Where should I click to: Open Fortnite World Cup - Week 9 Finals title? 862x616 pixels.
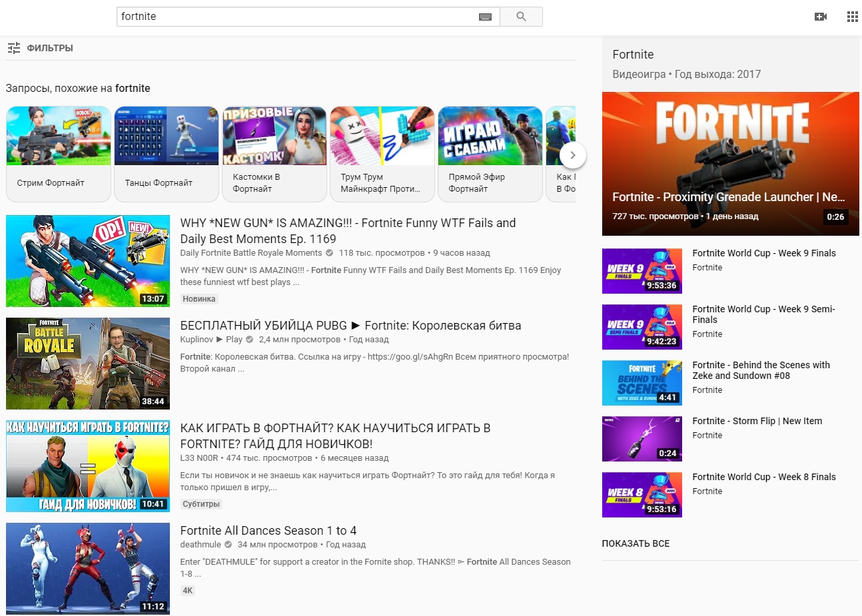coord(764,253)
